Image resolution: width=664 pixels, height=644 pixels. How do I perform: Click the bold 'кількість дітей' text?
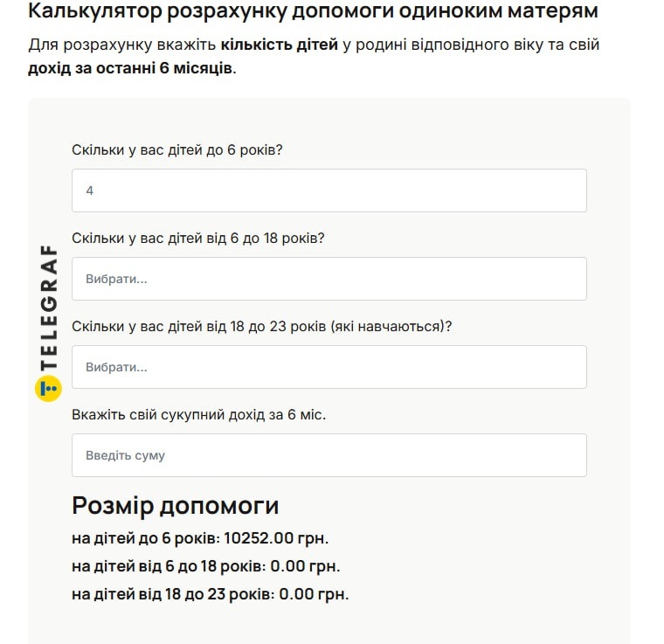click(279, 45)
